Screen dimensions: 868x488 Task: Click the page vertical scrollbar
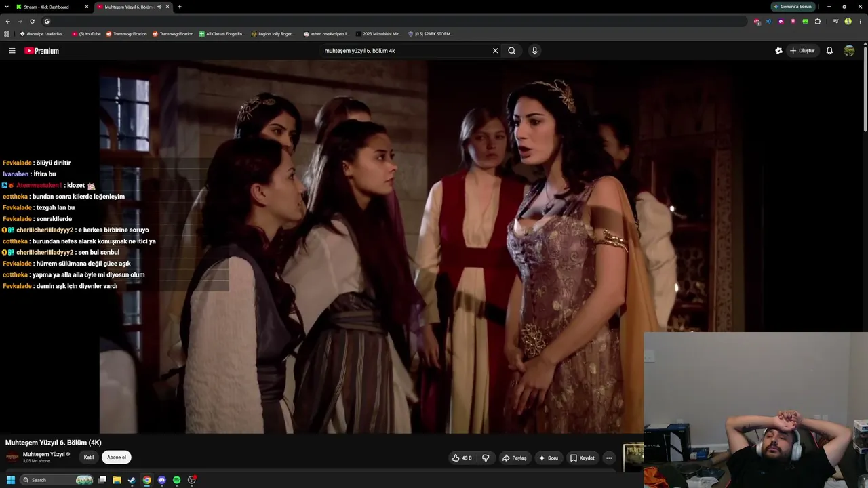(865, 88)
